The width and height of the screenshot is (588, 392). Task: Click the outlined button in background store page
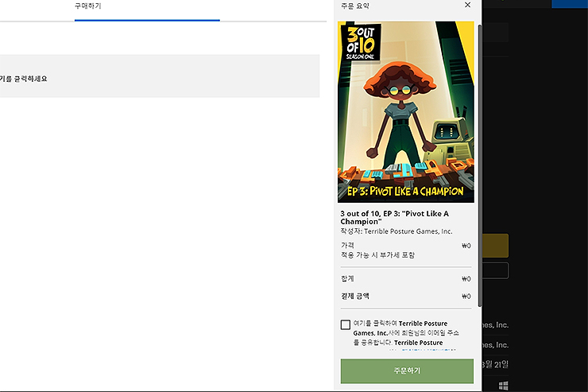pyautogui.click(x=495, y=270)
